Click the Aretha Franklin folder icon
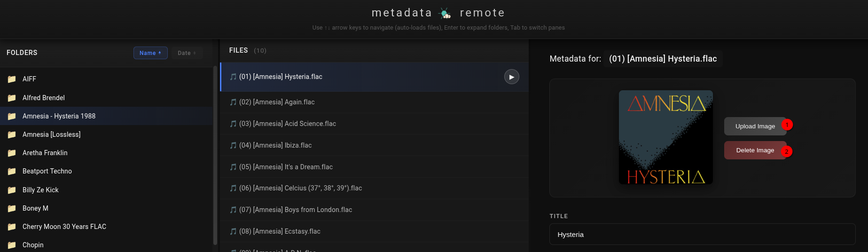 tap(12, 153)
